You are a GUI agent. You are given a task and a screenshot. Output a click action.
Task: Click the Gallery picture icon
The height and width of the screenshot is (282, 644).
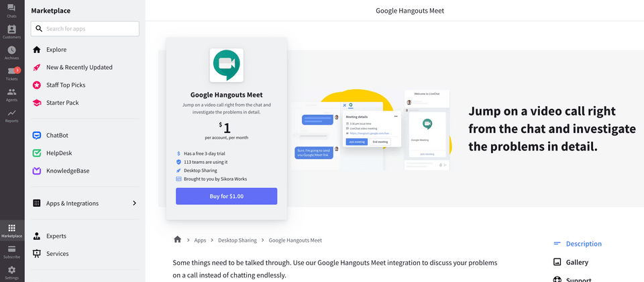tap(557, 262)
